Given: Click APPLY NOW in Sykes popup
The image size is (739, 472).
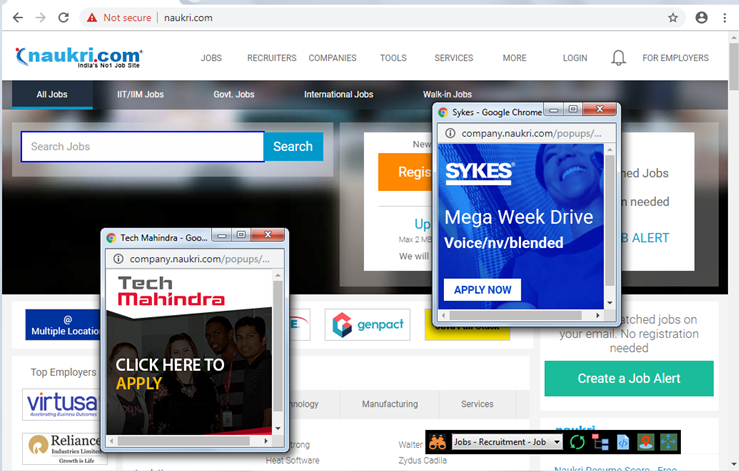Looking at the screenshot, I should pos(483,290).
